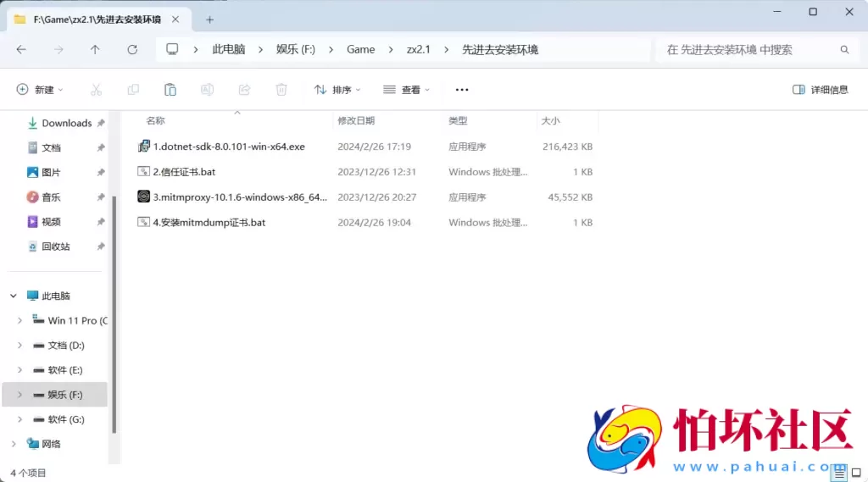Click the Delete trash icon
Image resolution: width=868 pixels, height=482 pixels.
tap(281, 90)
